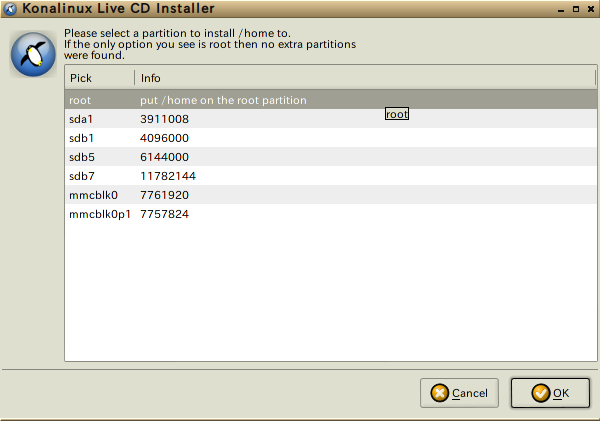Click size value 7757824
This screenshot has width=600, height=421.
[x=165, y=214]
